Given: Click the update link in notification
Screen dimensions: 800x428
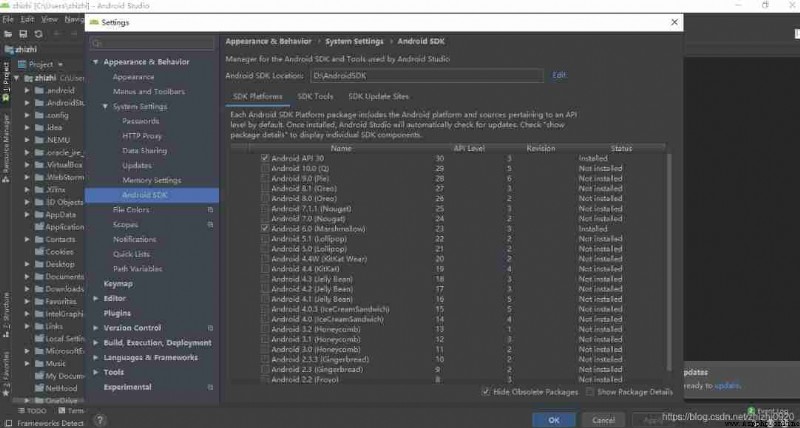Looking at the screenshot, I should [x=727, y=386].
